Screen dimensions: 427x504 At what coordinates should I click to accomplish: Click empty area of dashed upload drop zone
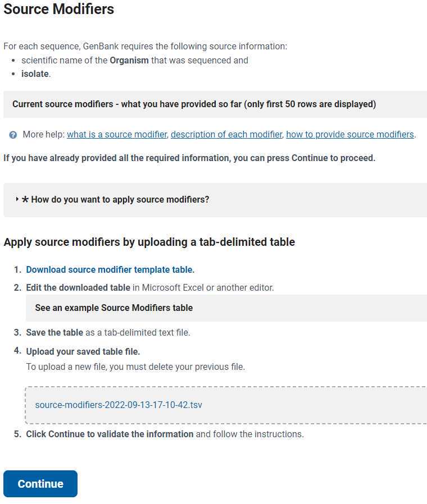click(306, 405)
